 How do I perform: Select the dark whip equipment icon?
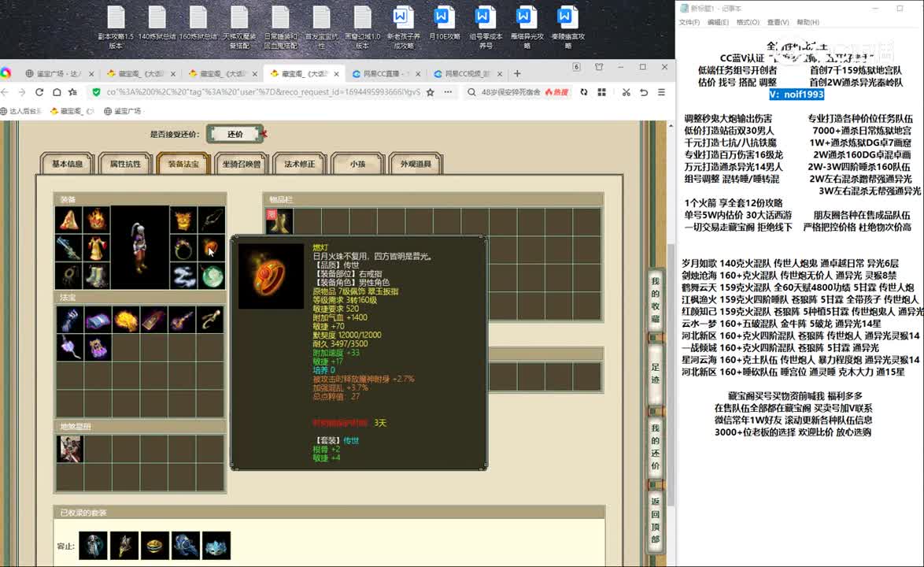pos(211,220)
